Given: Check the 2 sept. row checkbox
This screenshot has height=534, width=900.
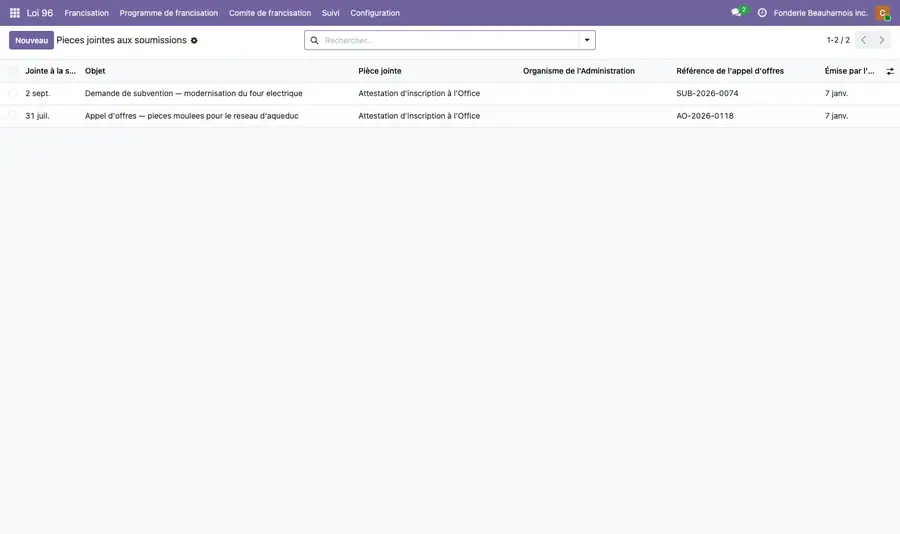Looking at the screenshot, I should pos(13,93).
